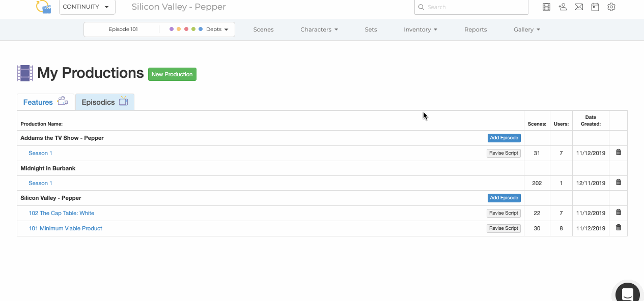Click the Production Name column header

click(x=41, y=124)
